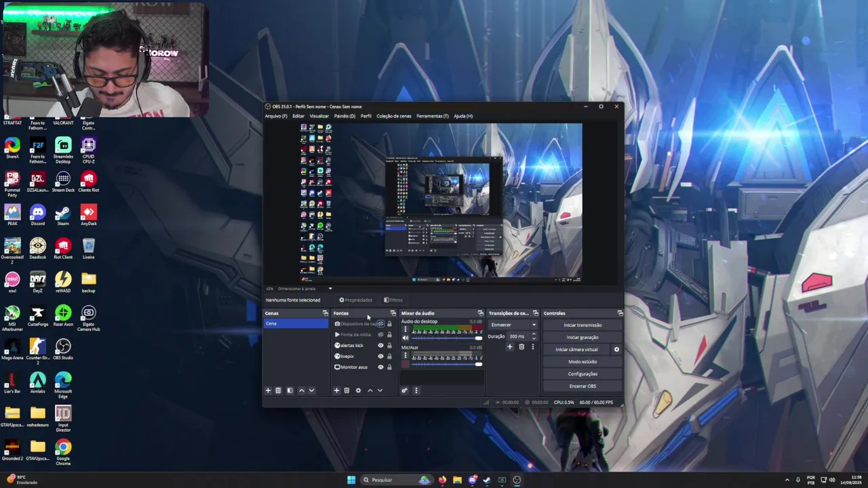Move source up arrow in Fontes panel
Screen dimensions: 868x488
click(370, 390)
